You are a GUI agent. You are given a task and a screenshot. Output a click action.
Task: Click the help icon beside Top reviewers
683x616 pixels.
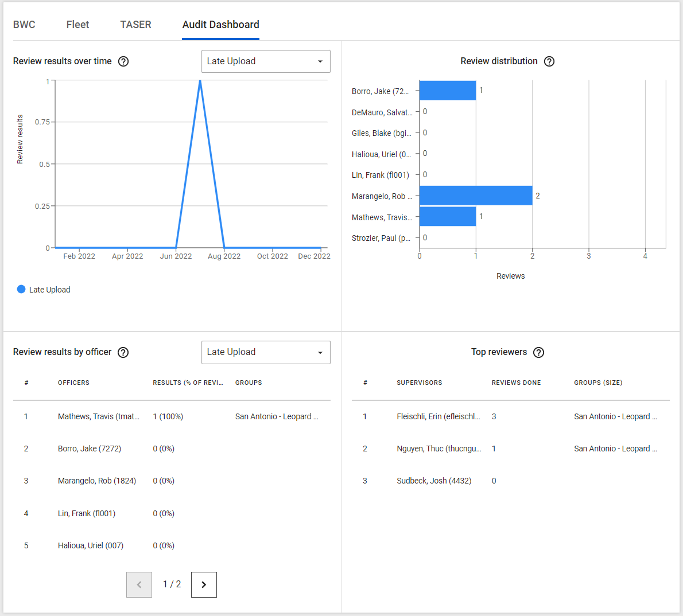[x=538, y=352]
